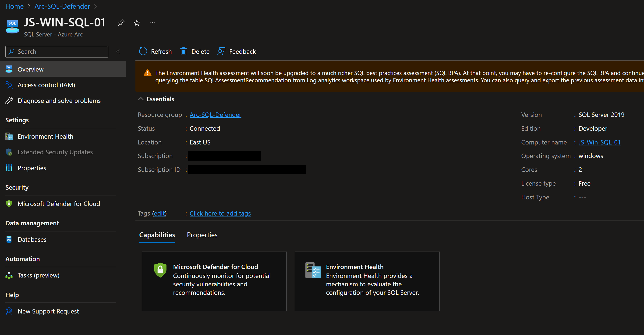This screenshot has height=335, width=644.
Task: Open New Support Request
Action: [48, 311]
